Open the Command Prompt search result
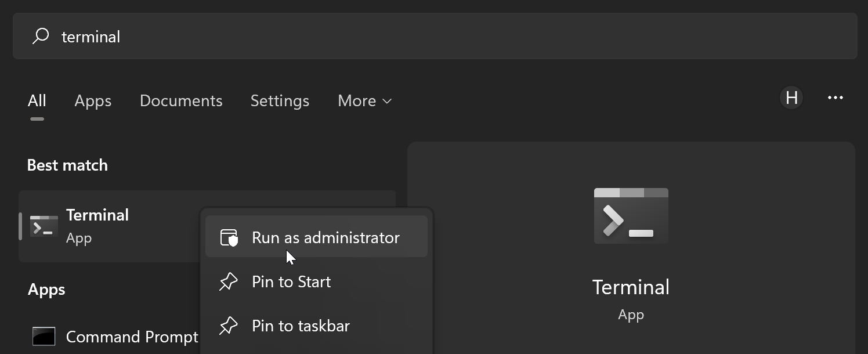This screenshot has width=868, height=354. click(x=132, y=337)
